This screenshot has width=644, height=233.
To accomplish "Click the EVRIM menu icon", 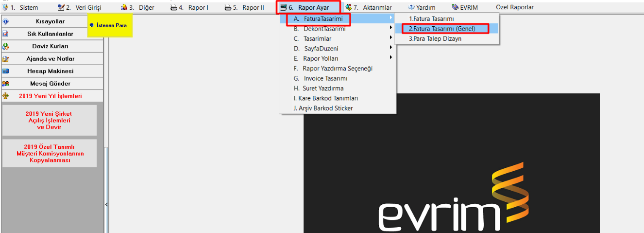I will 455,7.
